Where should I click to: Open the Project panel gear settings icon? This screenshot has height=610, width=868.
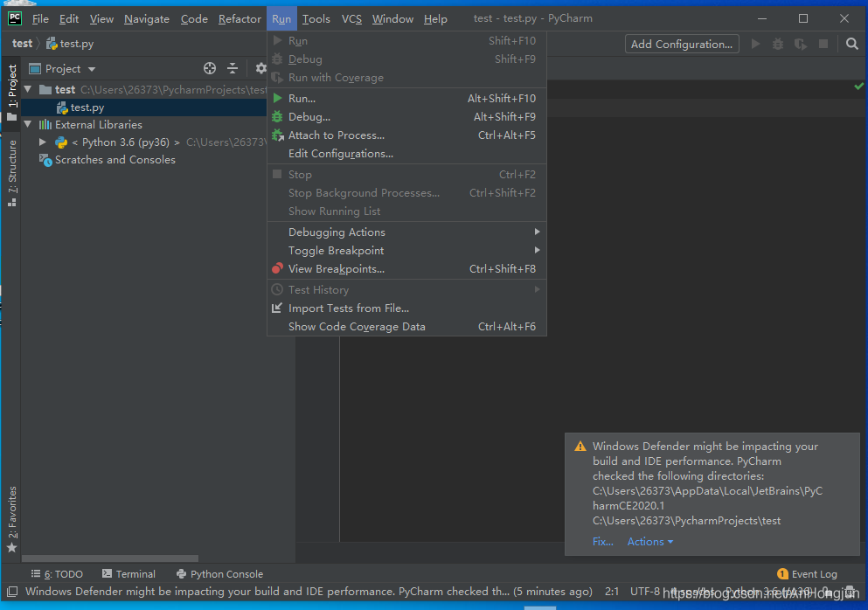260,68
